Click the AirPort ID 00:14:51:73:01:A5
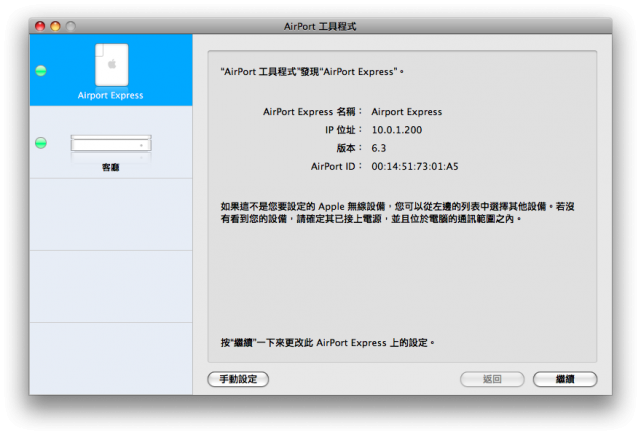The height and width of the screenshot is (435, 640). pos(415,166)
